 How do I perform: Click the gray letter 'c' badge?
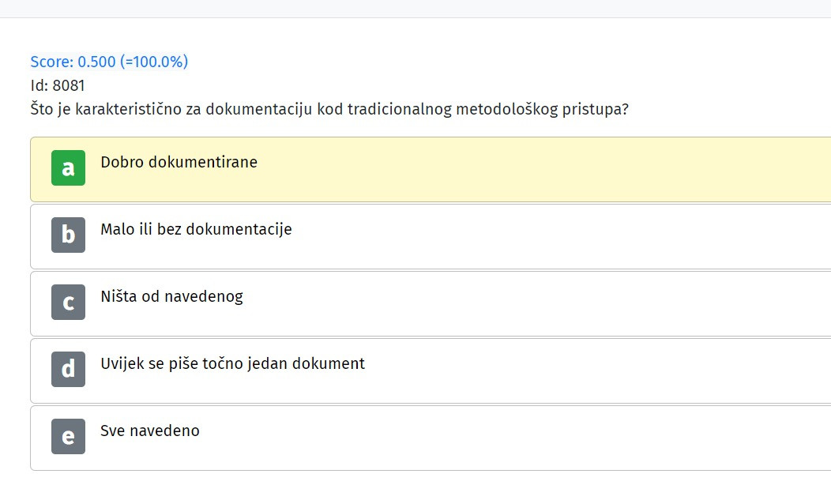point(68,302)
